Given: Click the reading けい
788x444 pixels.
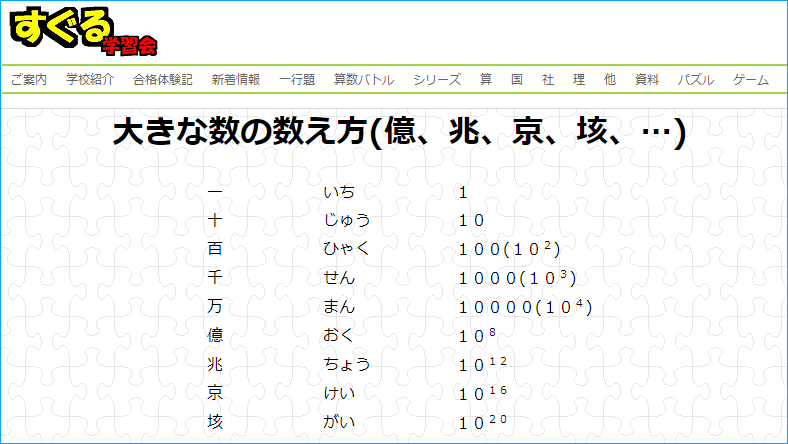Looking at the screenshot, I should (x=339, y=392).
